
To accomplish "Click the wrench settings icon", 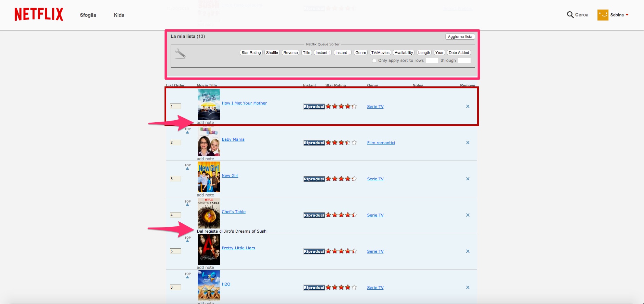I will (180, 53).
